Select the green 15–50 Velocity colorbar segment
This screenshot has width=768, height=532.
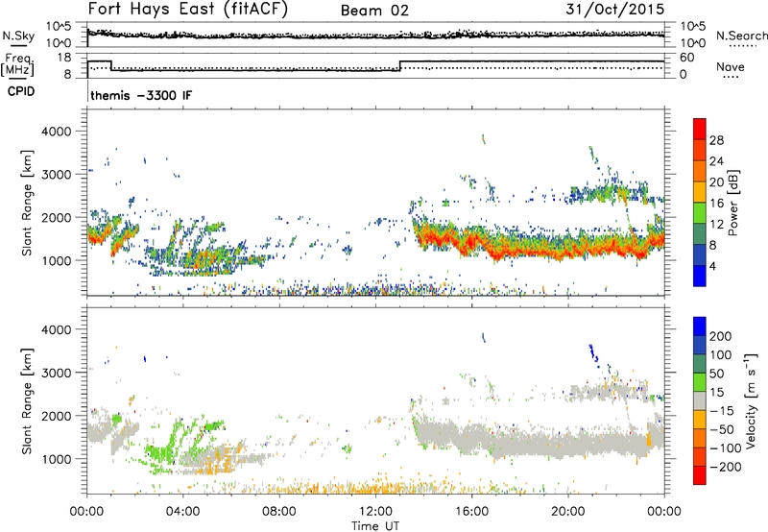click(x=700, y=382)
